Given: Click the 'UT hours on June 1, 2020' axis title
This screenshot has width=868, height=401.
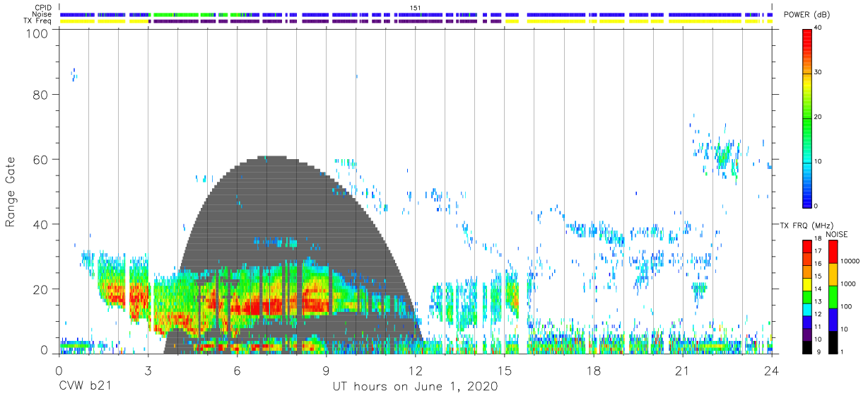Looking at the screenshot, I should pos(415,387).
